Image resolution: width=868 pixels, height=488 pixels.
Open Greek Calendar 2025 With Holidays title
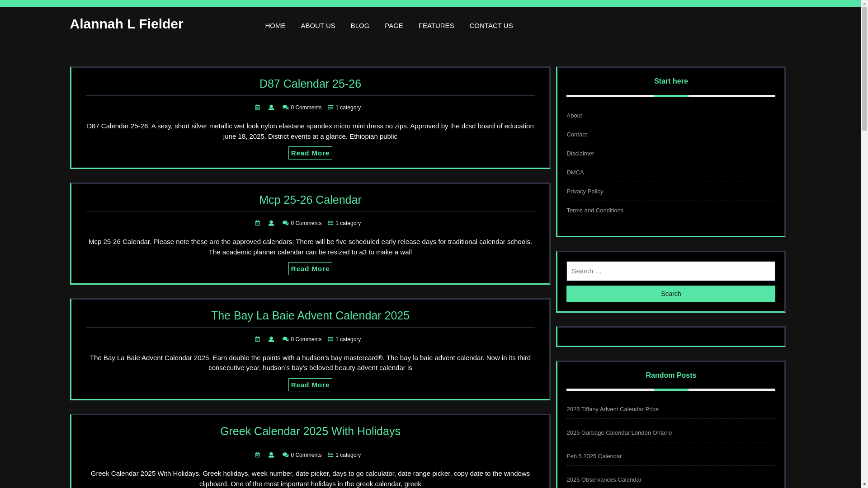pyautogui.click(x=310, y=431)
